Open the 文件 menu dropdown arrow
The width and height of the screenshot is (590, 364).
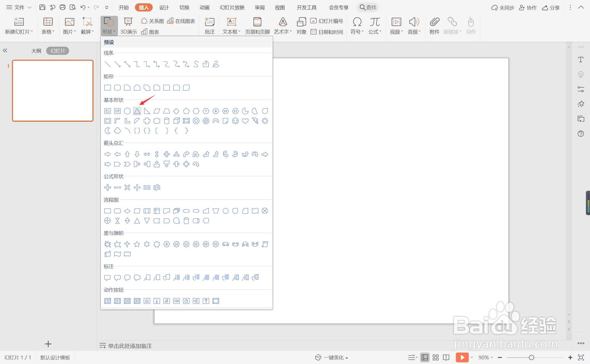tap(29, 7)
